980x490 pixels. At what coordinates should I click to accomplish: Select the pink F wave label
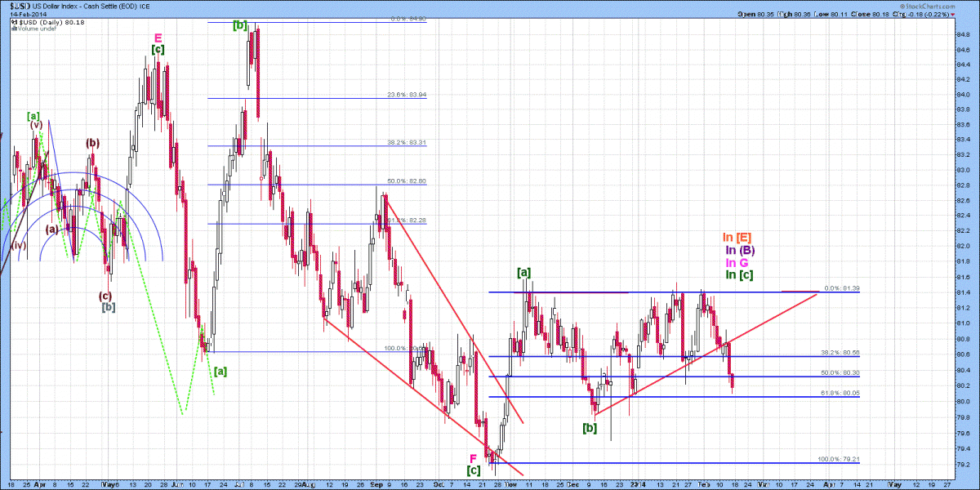pos(472,458)
